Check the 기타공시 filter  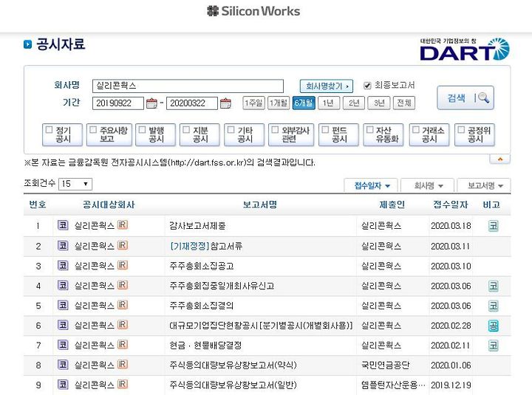pyautogui.click(x=231, y=130)
